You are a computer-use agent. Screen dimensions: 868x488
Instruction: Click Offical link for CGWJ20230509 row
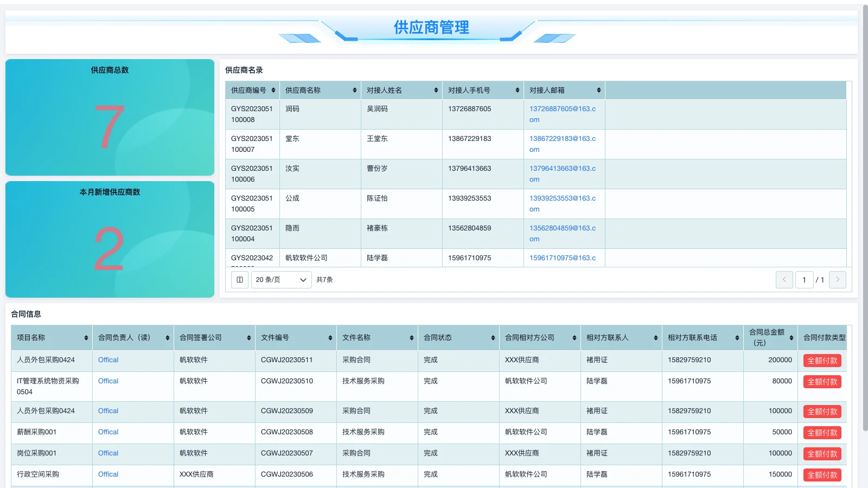(108, 411)
